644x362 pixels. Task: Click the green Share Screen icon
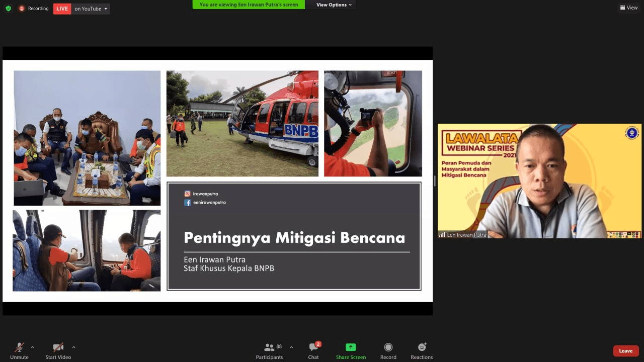click(351, 347)
